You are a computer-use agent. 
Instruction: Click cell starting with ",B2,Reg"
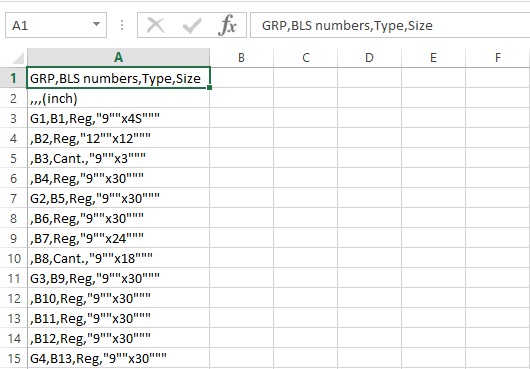coord(118,138)
